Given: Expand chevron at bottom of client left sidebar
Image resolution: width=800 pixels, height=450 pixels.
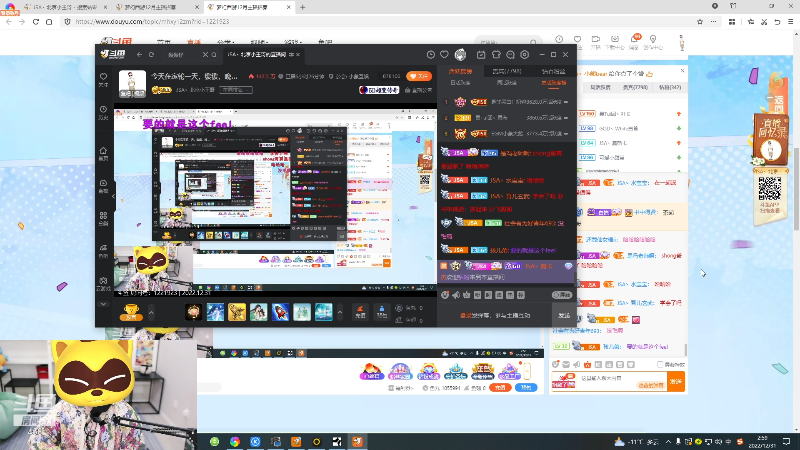Looking at the screenshot, I should tap(104, 304).
